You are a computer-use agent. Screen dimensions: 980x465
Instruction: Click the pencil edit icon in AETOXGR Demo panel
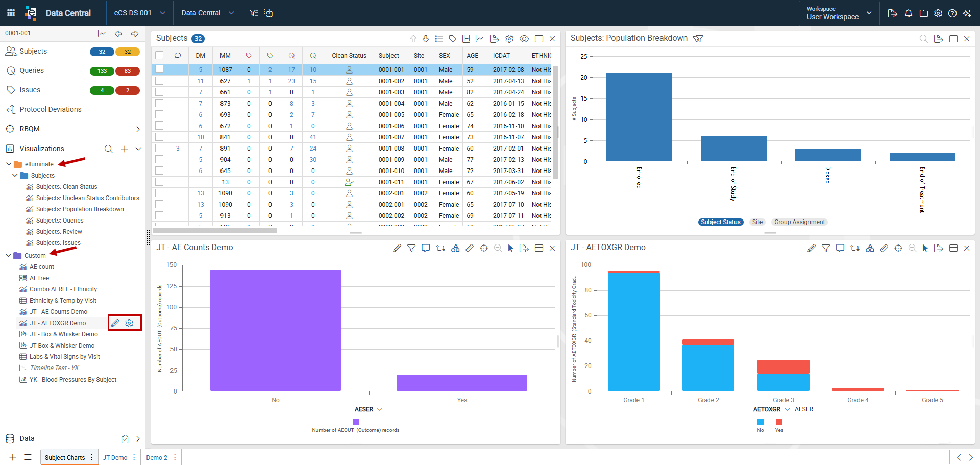pos(812,248)
